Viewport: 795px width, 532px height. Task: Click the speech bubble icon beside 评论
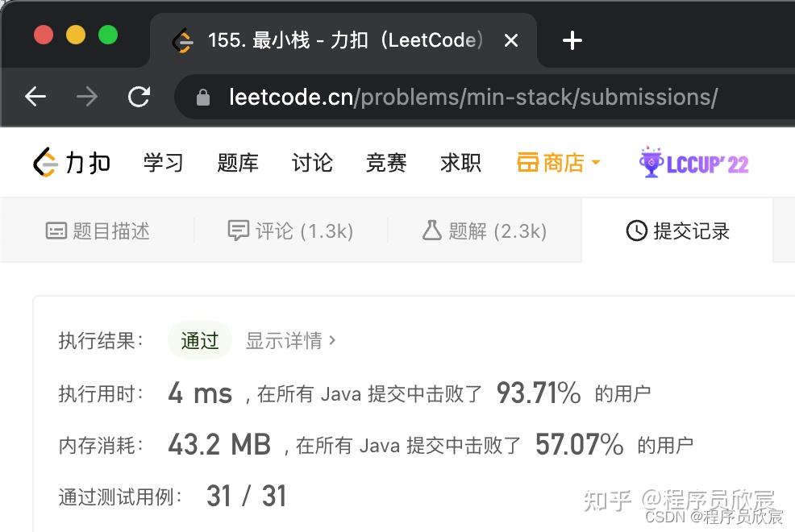tap(239, 231)
